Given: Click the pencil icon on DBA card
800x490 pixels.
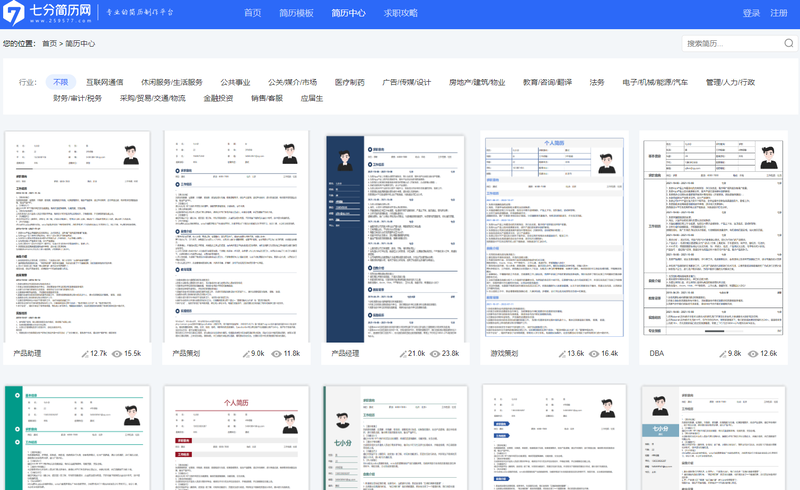Looking at the screenshot, I should 722,354.
